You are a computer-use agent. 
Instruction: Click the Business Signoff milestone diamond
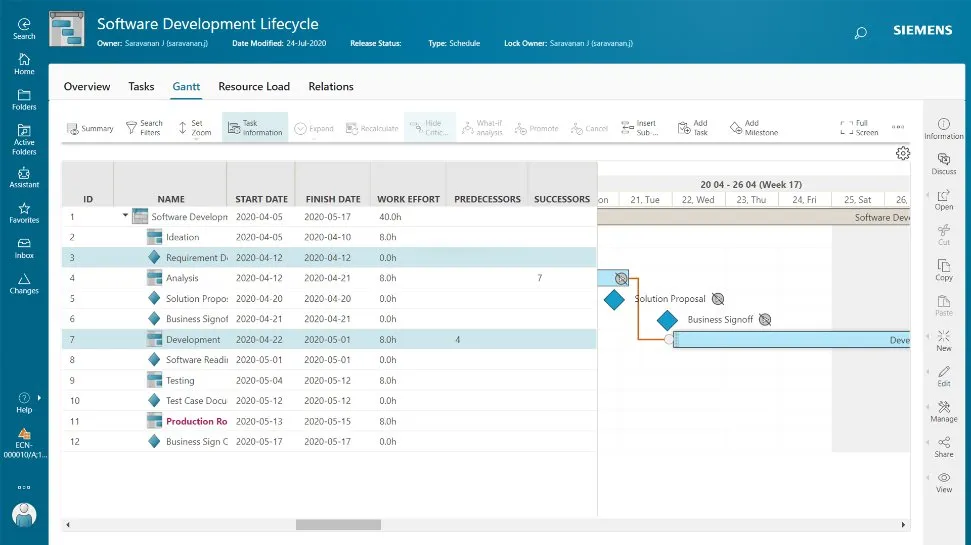point(667,320)
